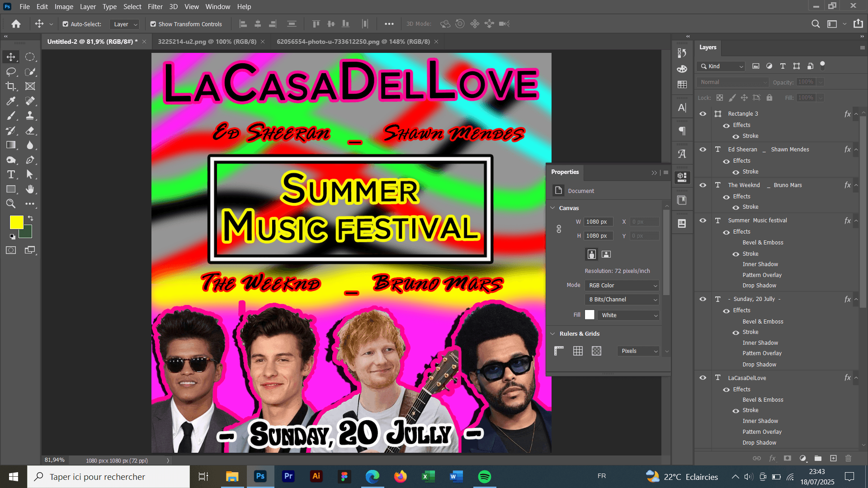The height and width of the screenshot is (488, 868).
Task: Hide the LaCasaDelLove text layer
Action: pyautogui.click(x=703, y=378)
